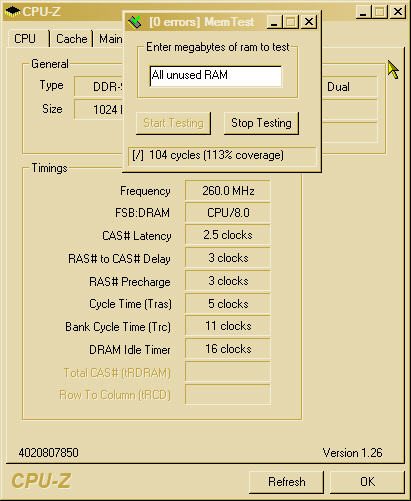
Task: Click the MemTest green checkmark icon
Action: click(x=135, y=22)
